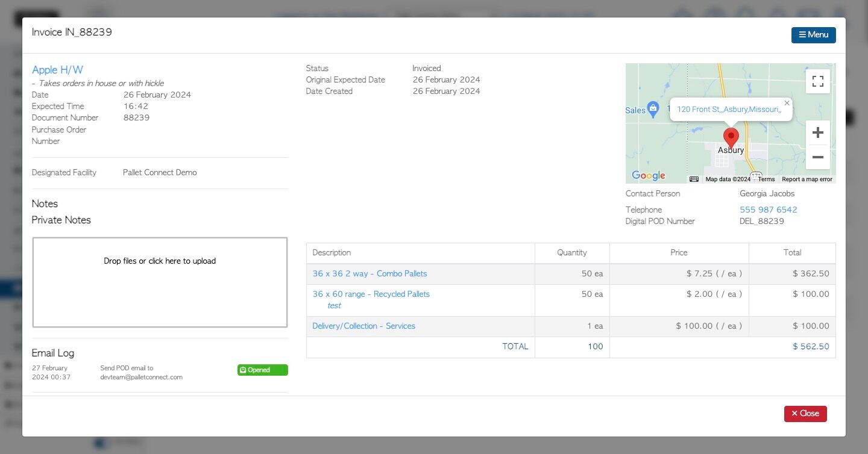Screen dimensions: 868x454
Task: Click the green Opened email status badge
Action: 263,370
